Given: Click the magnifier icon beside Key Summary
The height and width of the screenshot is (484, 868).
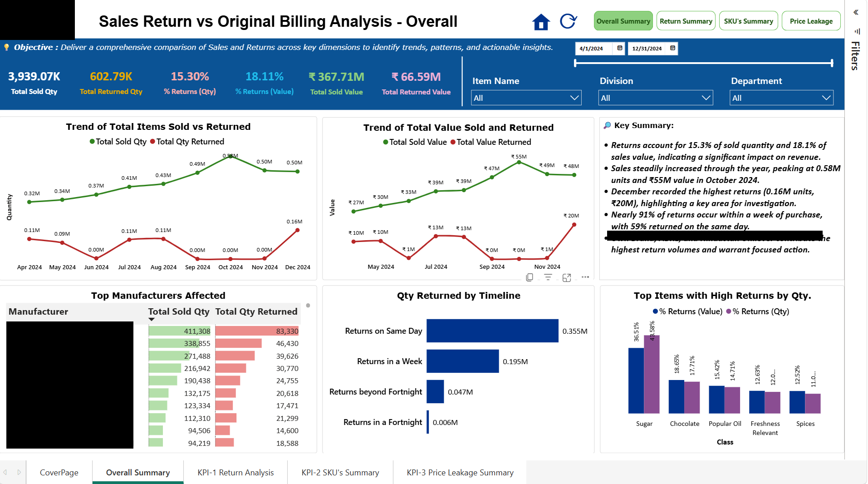Looking at the screenshot, I should pyautogui.click(x=607, y=126).
